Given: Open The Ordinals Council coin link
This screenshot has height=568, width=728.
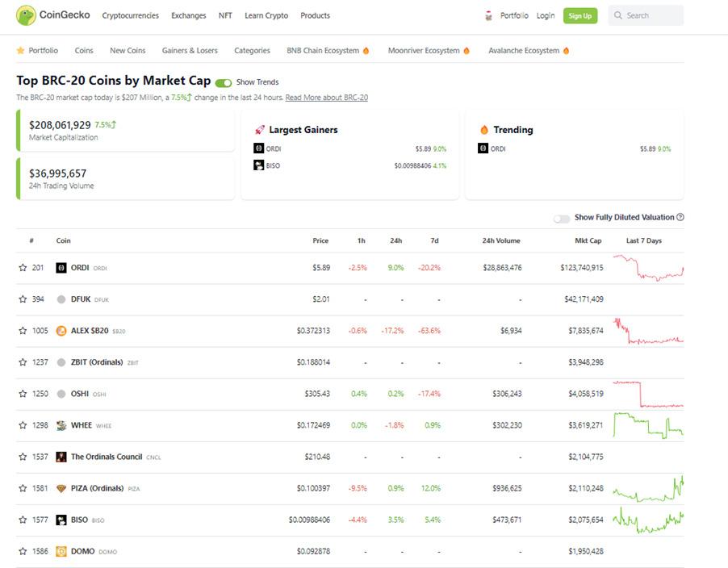Looking at the screenshot, I should coord(107,457).
